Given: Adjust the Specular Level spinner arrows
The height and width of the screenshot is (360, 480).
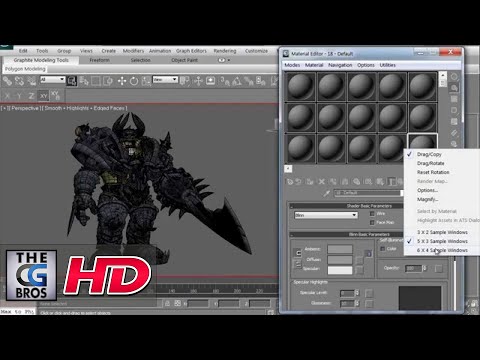Looking at the screenshot, I should (357, 293).
